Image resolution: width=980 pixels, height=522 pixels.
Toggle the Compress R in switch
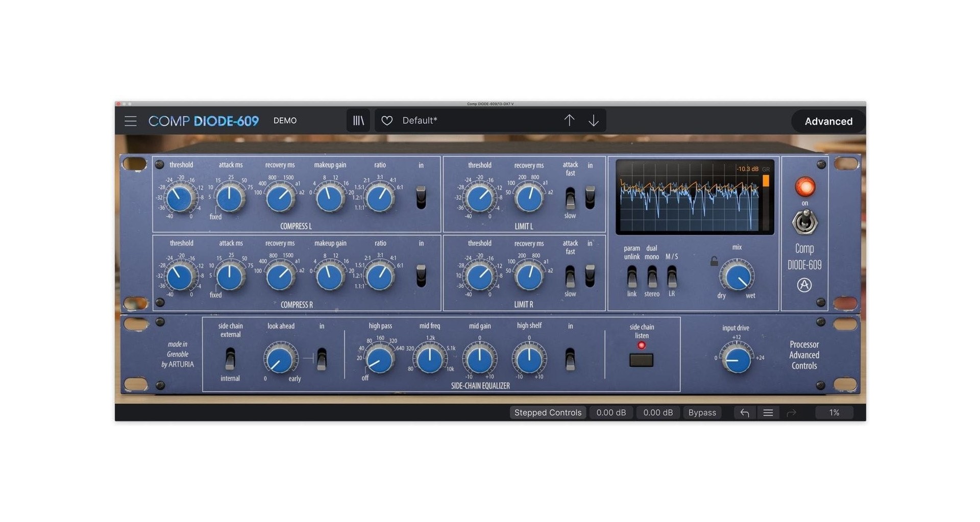tap(421, 276)
